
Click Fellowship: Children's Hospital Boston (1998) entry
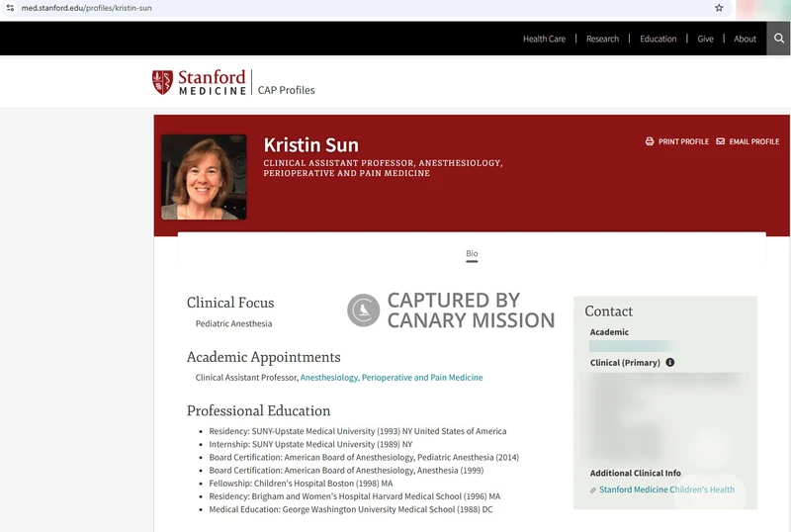pos(301,483)
